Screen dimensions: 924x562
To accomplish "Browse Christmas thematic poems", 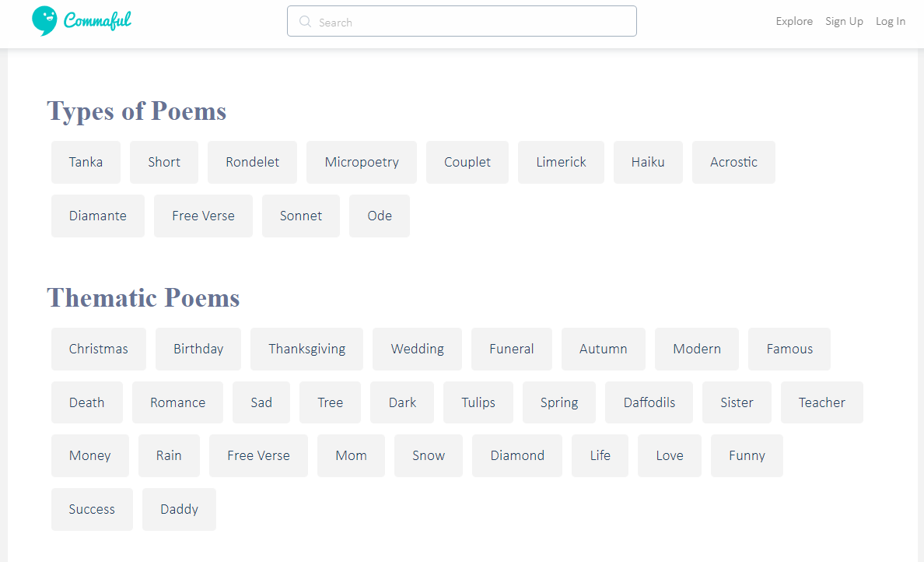I will [x=98, y=349].
